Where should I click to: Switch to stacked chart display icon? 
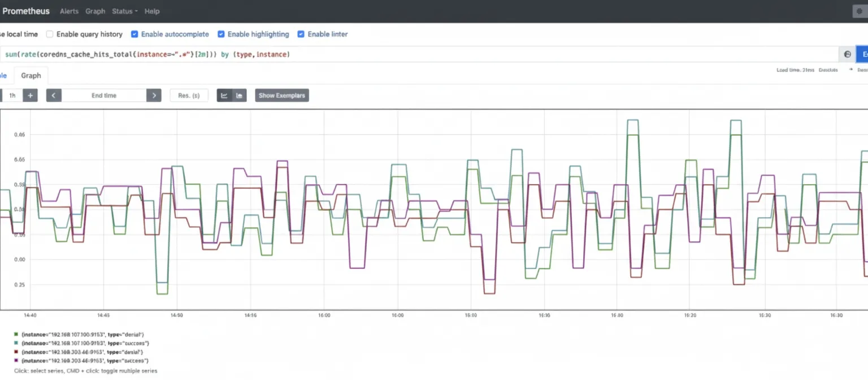pyautogui.click(x=239, y=96)
